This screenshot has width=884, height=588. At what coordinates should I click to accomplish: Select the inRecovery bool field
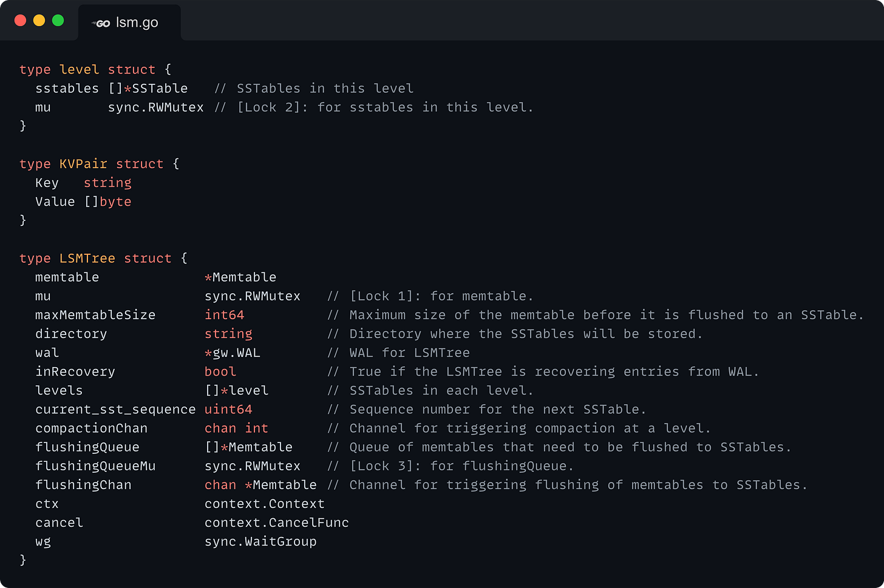coord(75,371)
